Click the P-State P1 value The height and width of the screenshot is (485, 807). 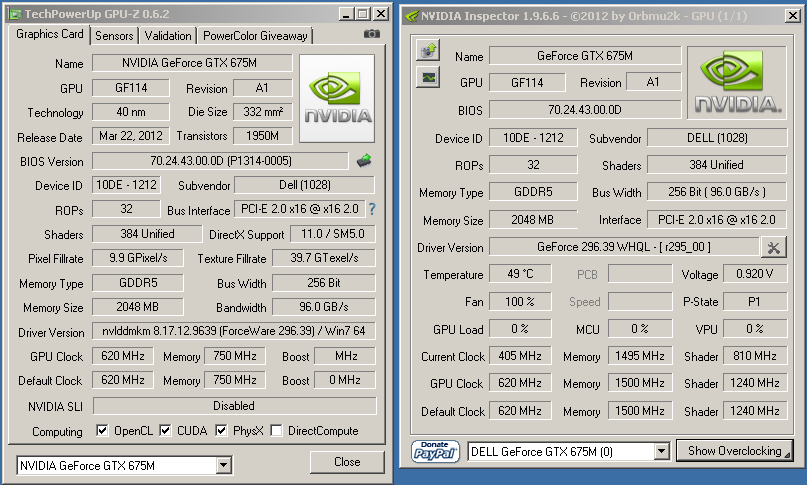click(755, 301)
